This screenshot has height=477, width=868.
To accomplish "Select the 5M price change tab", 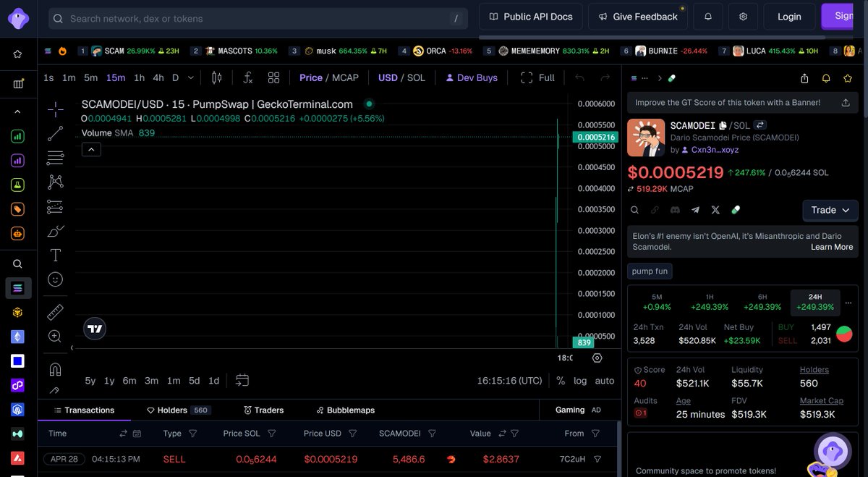I will (657, 302).
